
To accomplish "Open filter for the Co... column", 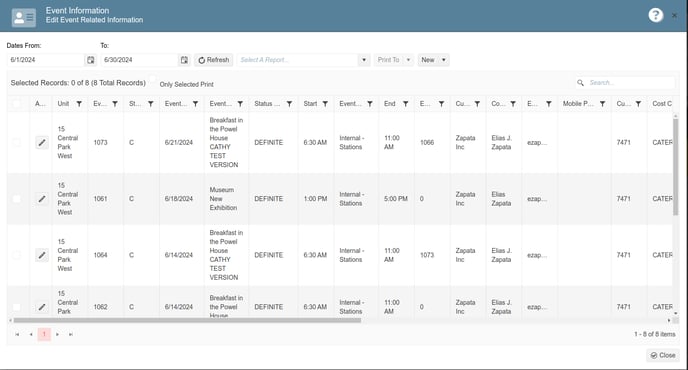I will 513,104.
